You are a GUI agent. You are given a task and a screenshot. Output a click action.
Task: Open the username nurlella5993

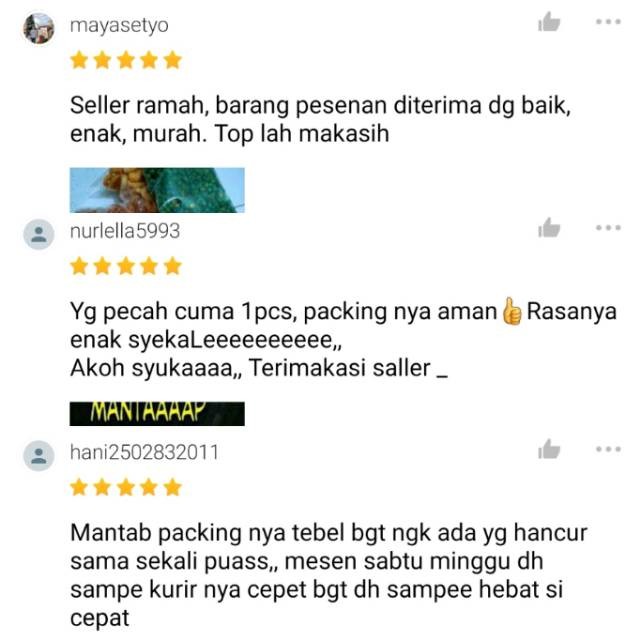pyautogui.click(x=125, y=231)
